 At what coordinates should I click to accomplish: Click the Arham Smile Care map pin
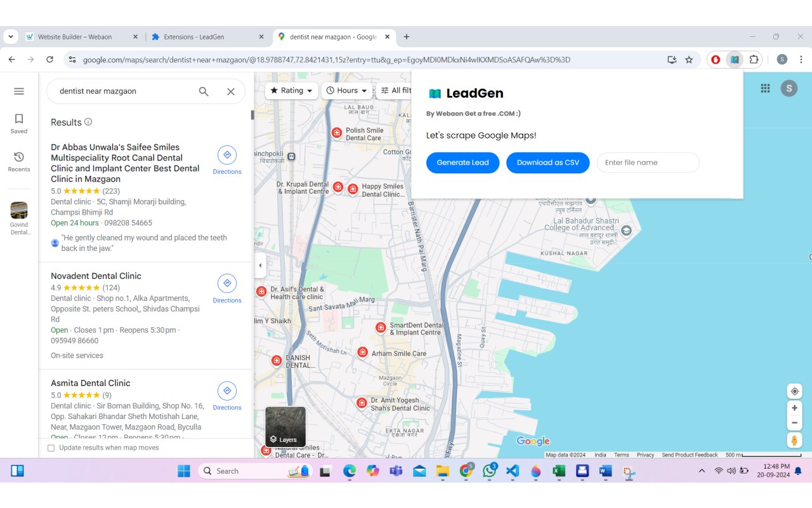coord(362,352)
